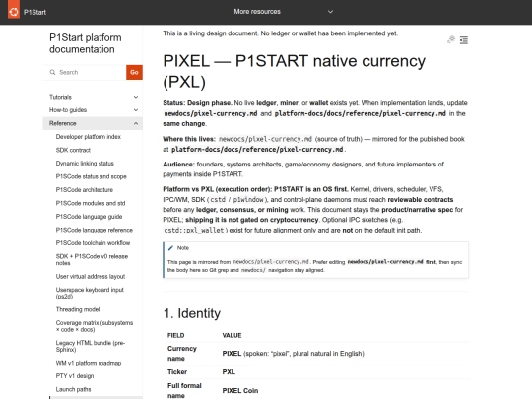Viewport: 532px width, 399px height.
Task: Expand the Tutorials chevron
Action: [x=136, y=97]
